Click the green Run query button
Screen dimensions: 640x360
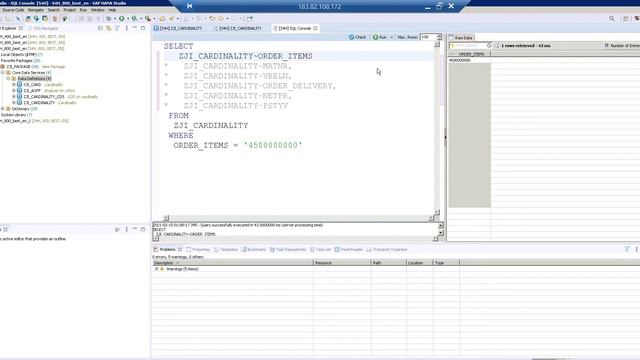[380, 37]
